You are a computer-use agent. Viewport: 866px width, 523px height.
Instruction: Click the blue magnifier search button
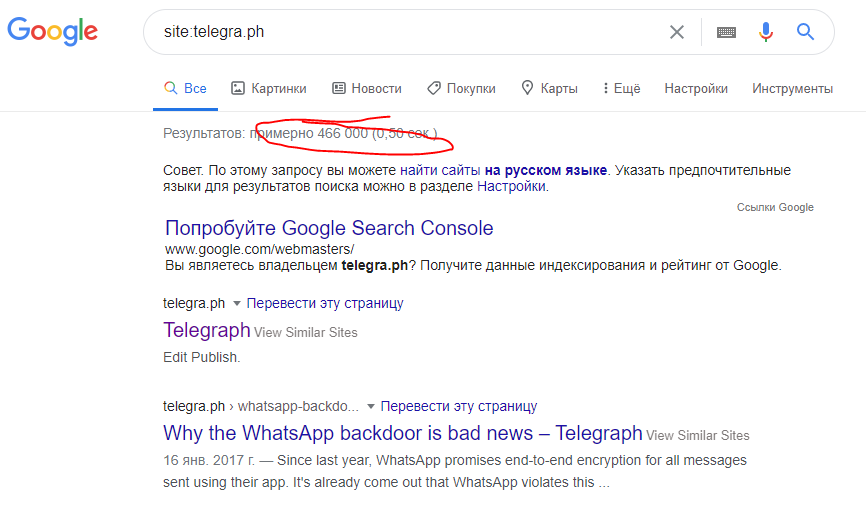805,32
